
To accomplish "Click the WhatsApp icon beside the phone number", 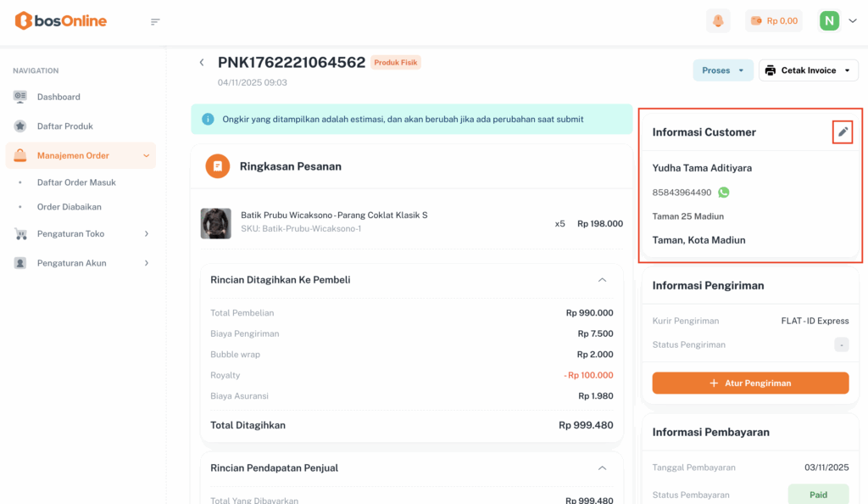I will [723, 193].
